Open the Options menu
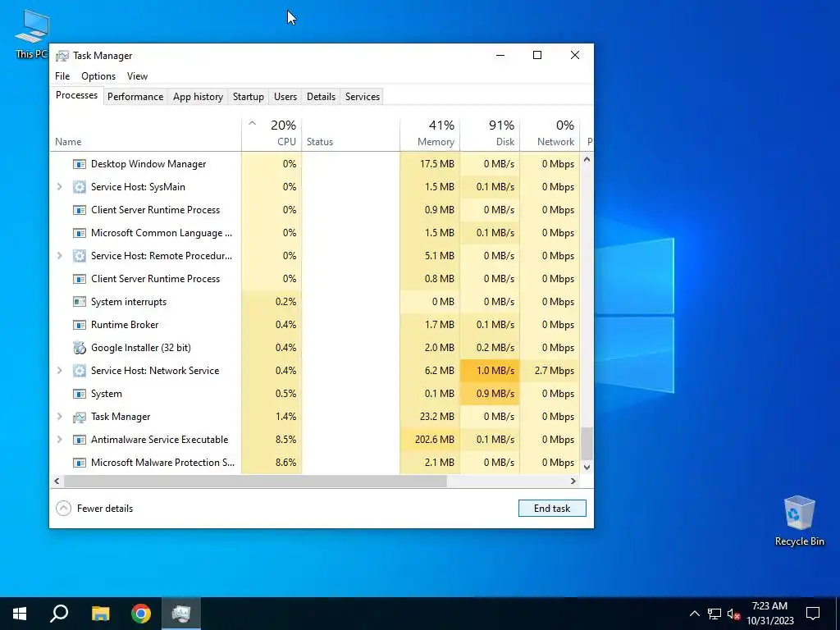The width and height of the screenshot is (840, 630). 98,76
